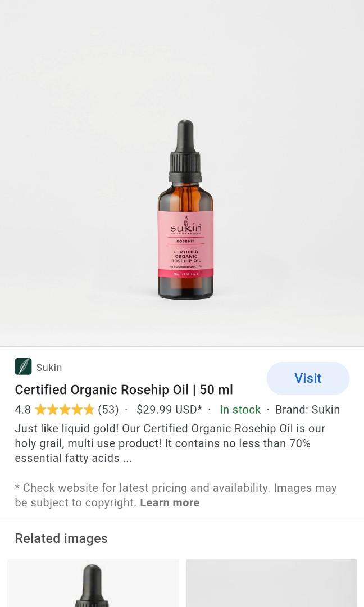This screenshot has height=607, width=364.
Task: Tap the five-star rating icons
Action: [x=64, y=410]
